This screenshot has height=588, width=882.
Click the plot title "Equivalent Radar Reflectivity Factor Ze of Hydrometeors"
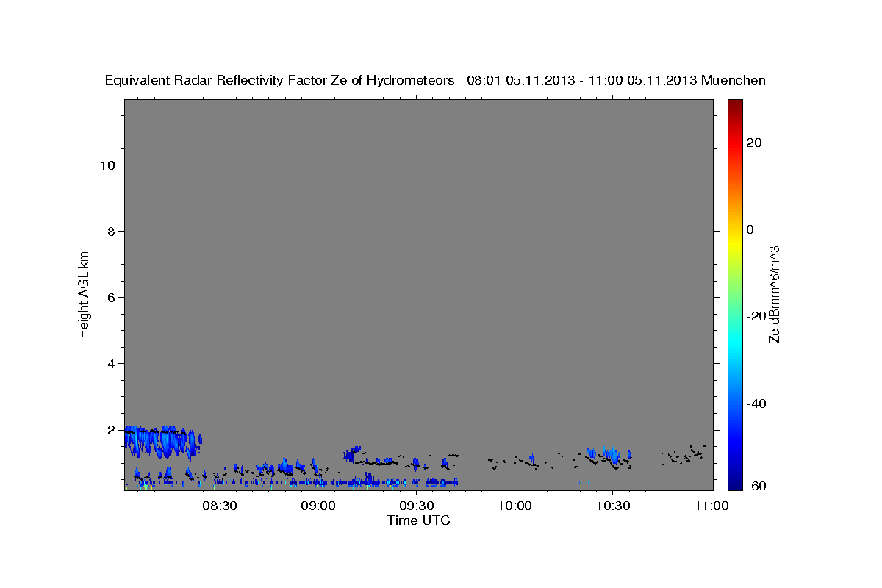(280, 81)
